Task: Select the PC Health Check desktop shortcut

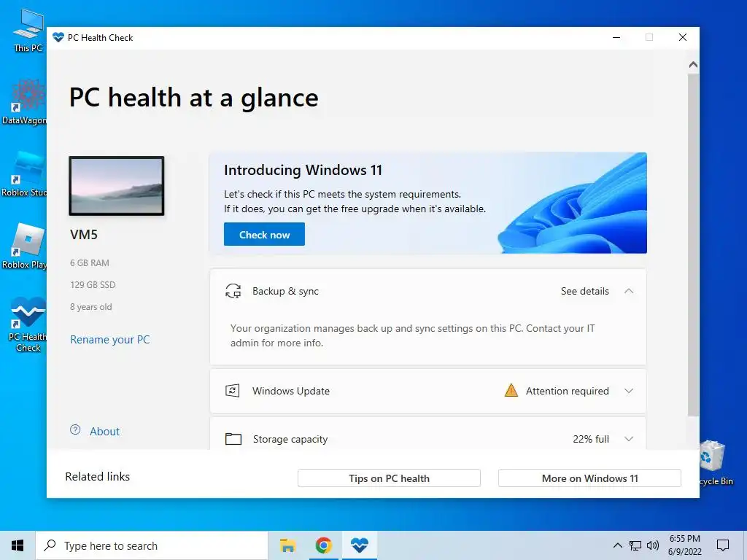Action: pos(28,324)
